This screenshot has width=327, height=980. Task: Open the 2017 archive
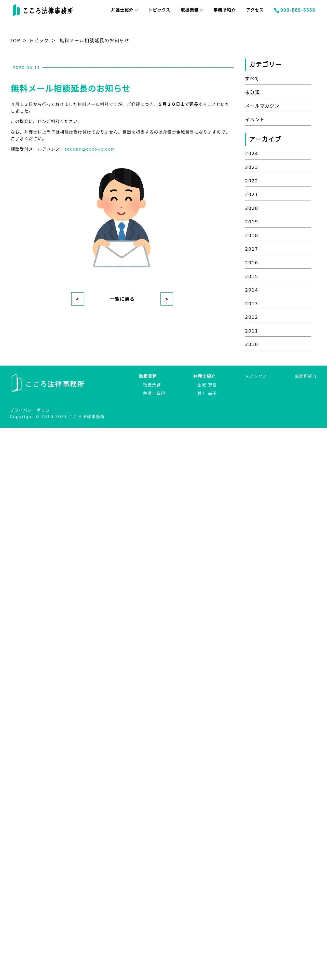(278, 249)
